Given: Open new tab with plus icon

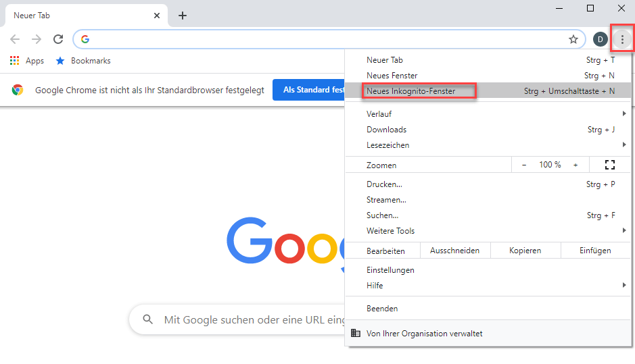Looking at the screenshot, I should pyautogui.click(x=183, y=16).
